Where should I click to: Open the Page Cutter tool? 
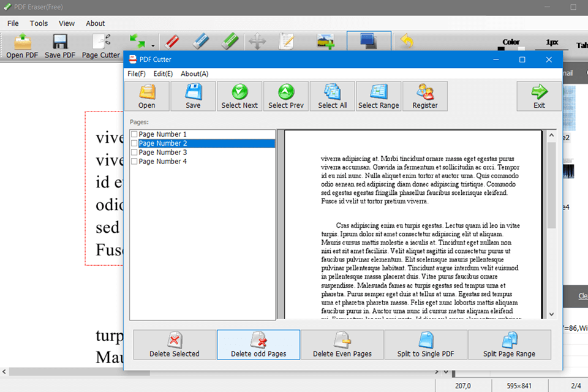pyautogui.click(x=101, y=46)
